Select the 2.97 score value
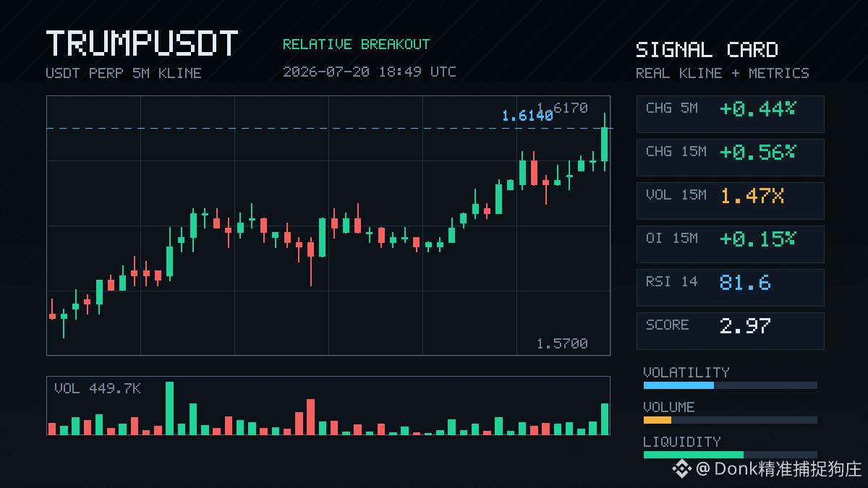The image size is (868, 488). (745, 325)
